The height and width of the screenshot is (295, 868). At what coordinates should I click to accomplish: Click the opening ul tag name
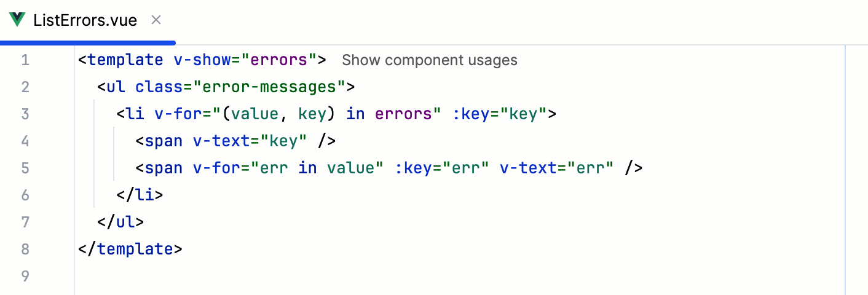click(116, 87)
